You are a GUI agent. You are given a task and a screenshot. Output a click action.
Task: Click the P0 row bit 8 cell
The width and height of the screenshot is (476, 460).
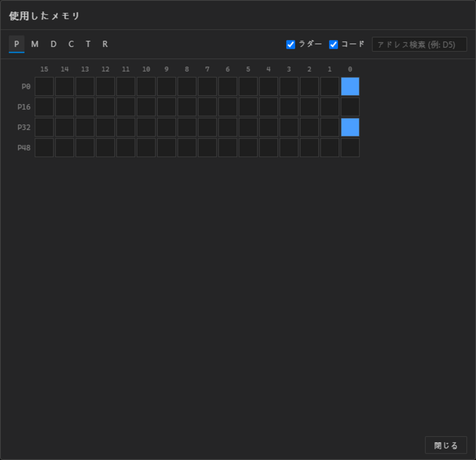tap(187, 86)
